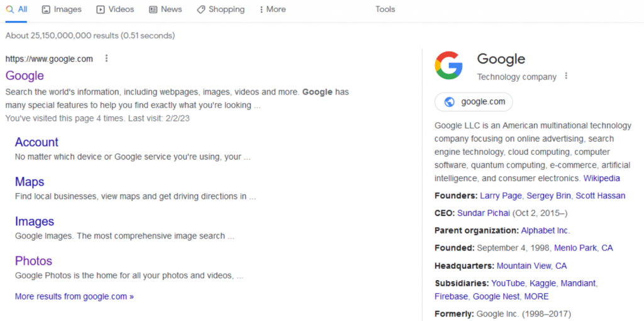Switch to the Videos search tab
The image size is (644, 321).
coord(115,9)
